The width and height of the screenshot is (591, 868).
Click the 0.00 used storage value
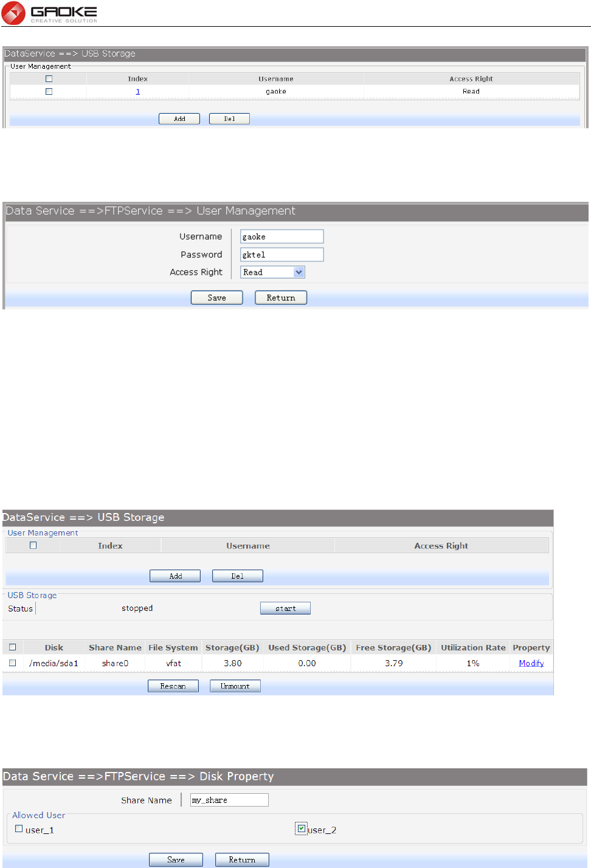(307, 663)
